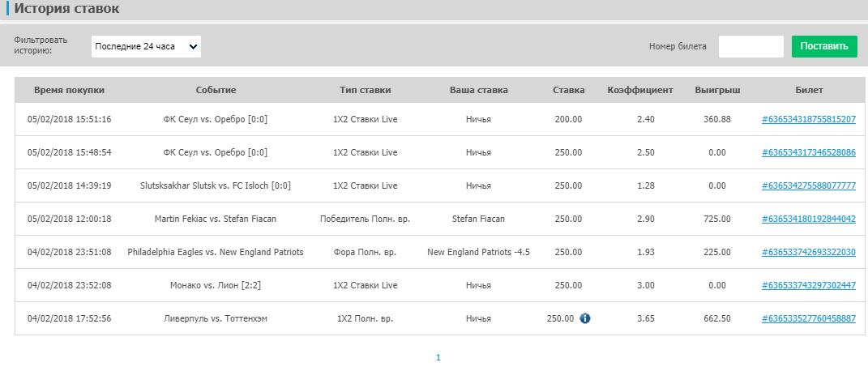Open ticket #636534318755815207

[809, 119]
